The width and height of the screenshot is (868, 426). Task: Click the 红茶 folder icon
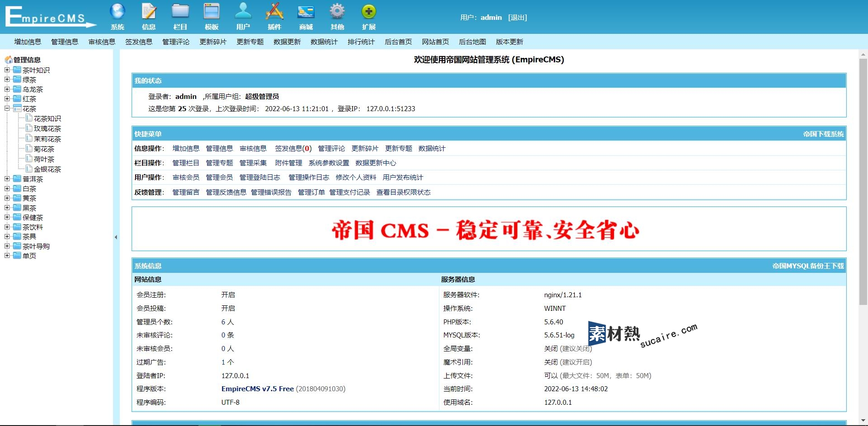17,98
